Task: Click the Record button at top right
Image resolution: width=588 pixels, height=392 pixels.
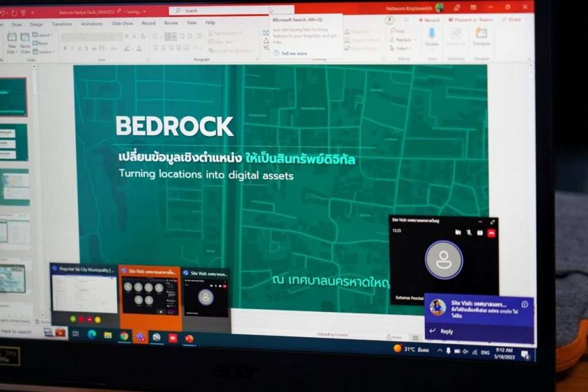Action: click(x=428, y=20)
